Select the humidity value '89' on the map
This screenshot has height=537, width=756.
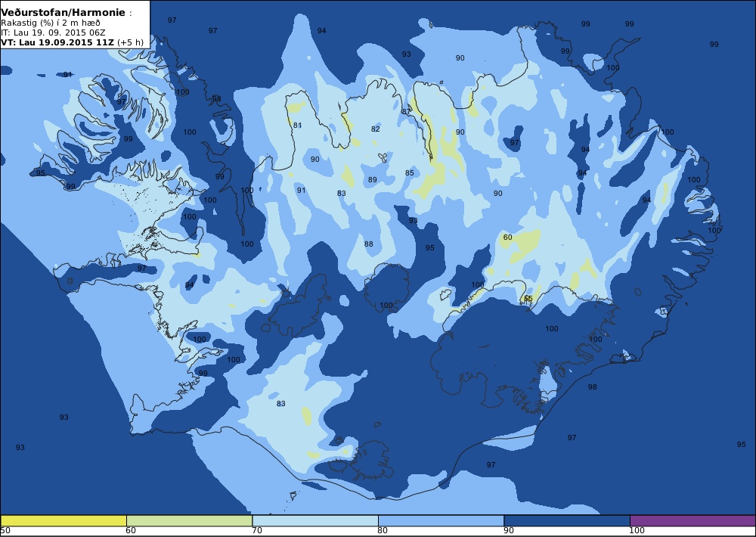[x=372, y=179]
